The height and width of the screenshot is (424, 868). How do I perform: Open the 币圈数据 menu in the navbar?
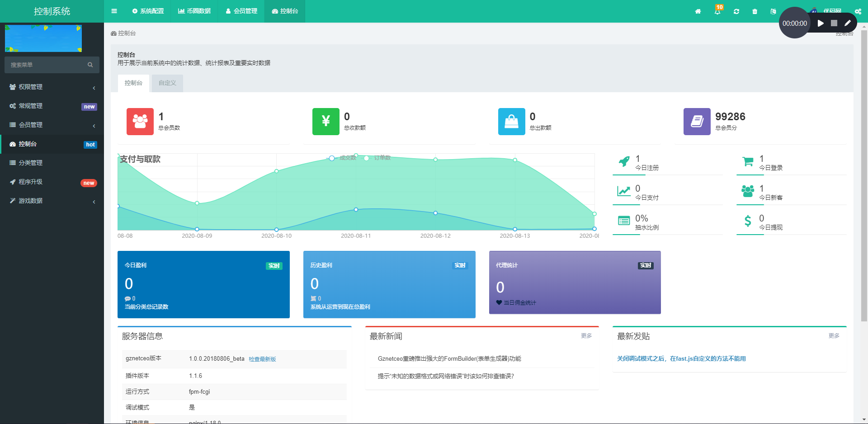point(194,11)
